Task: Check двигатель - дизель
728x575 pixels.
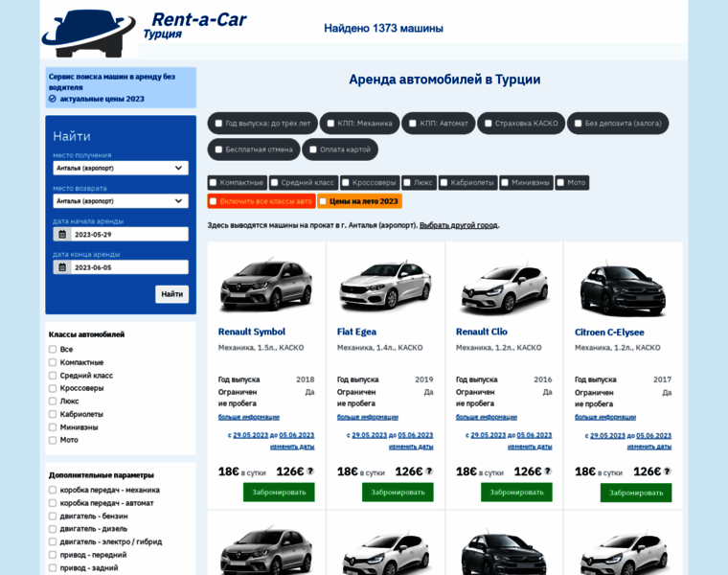Action: (53, 529)
